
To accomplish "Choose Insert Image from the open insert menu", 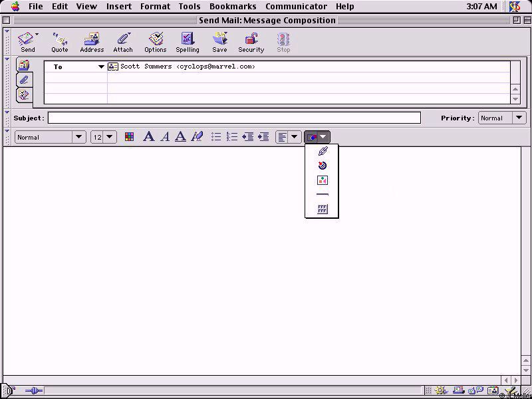I will (x=323, y=180).
